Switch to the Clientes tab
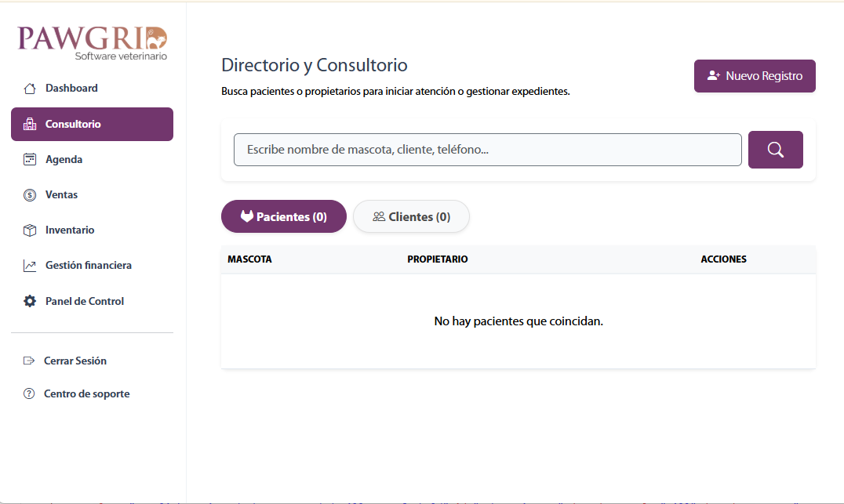Screen dimensions: 844x504 411,216
